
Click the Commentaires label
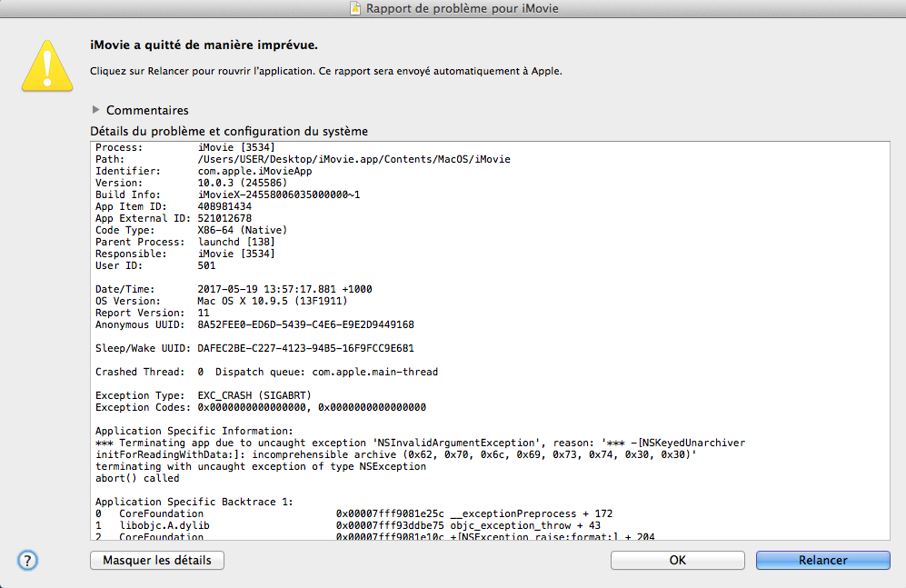147,110
